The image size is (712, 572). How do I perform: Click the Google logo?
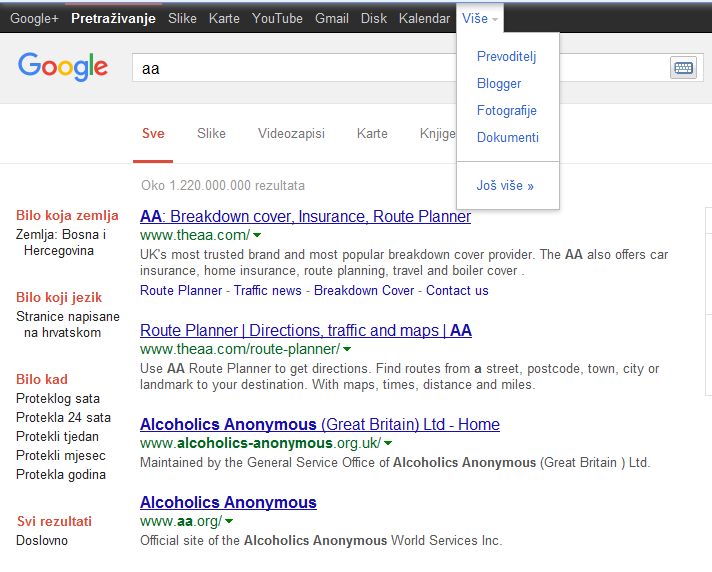point(62,67)
